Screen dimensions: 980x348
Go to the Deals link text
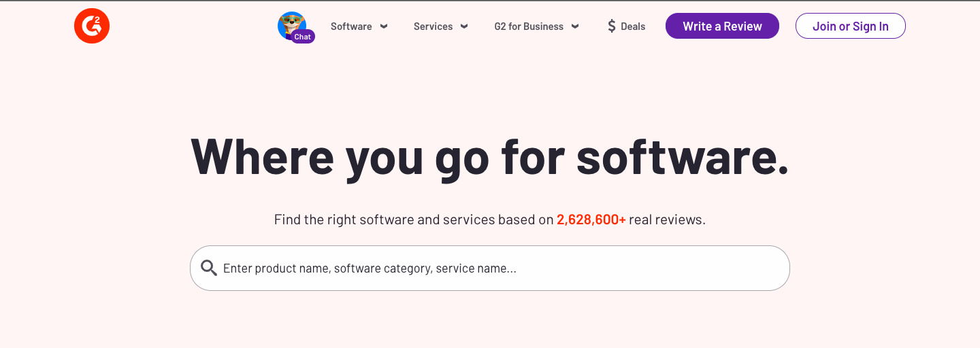point(633,27)
